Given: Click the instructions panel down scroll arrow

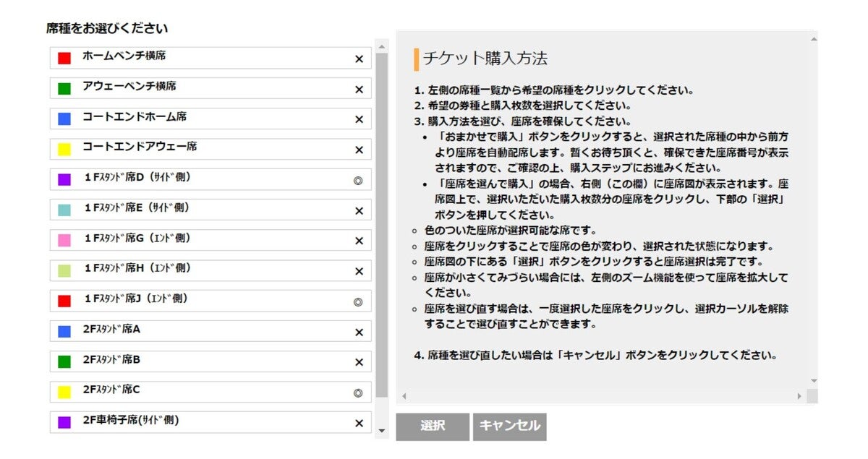Looking at the screenshot, I should (x=813, y=380).
